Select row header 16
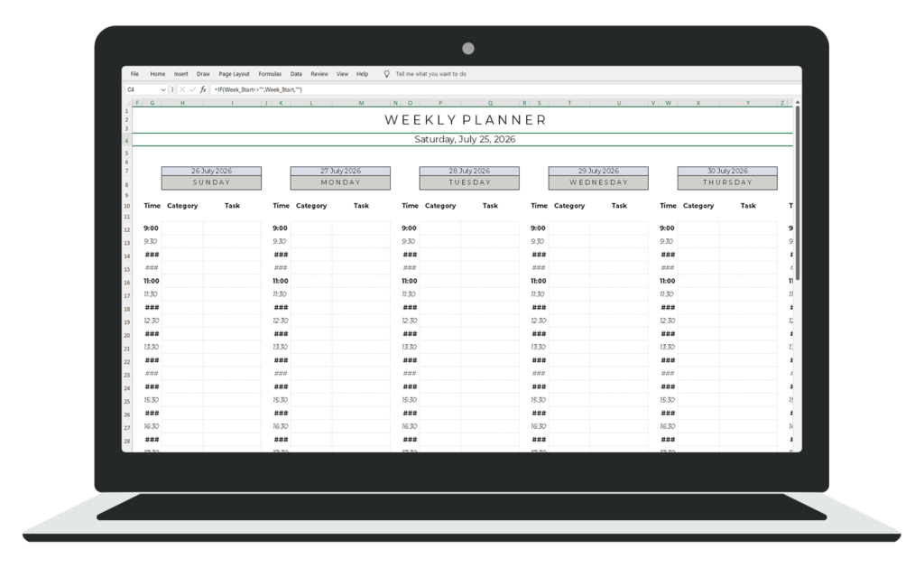The height and width of the screenshot is (568, 924). coord(126,283)
